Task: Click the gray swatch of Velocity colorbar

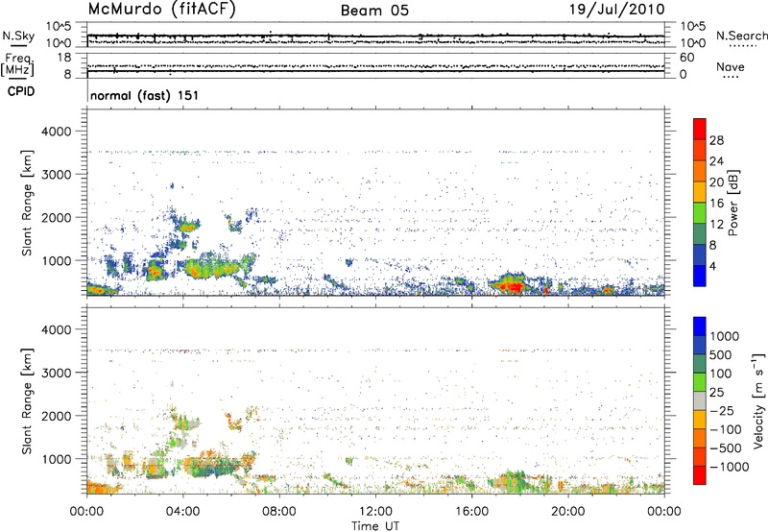Action: [700, 400]
